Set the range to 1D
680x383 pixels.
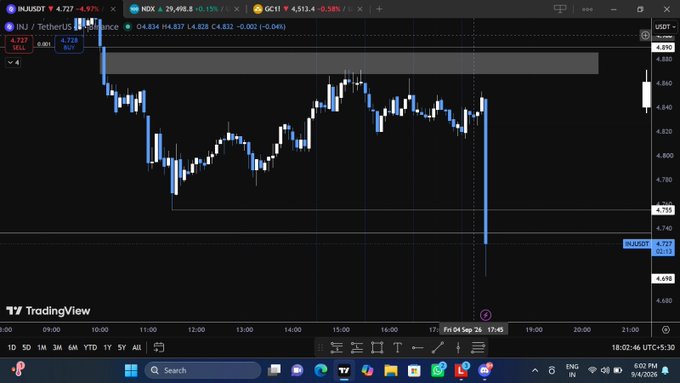12,347
